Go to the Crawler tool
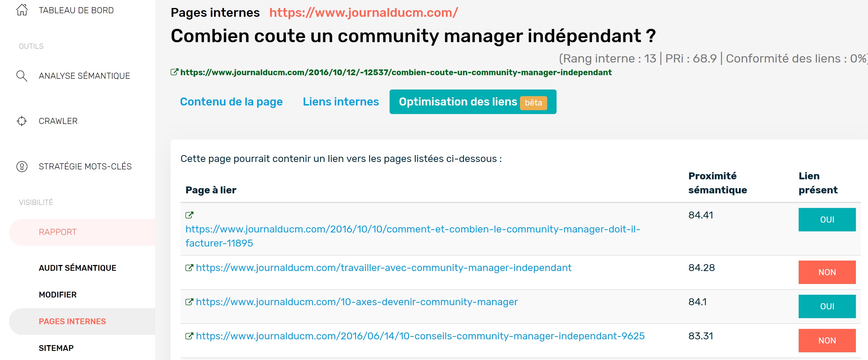The height and width of the screenshot is (360, 868). pyautogui.click(x=58, y=121)
